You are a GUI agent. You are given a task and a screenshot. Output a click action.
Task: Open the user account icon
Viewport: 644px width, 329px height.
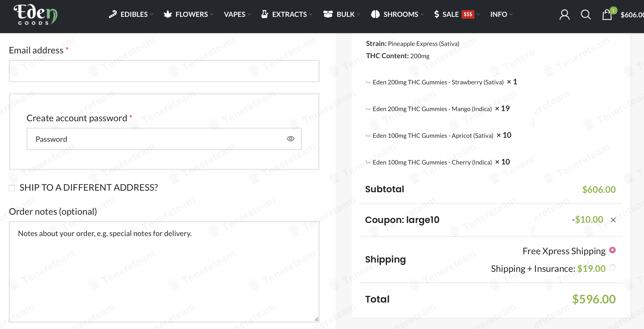pyautogui.click(x=564, y=15)
